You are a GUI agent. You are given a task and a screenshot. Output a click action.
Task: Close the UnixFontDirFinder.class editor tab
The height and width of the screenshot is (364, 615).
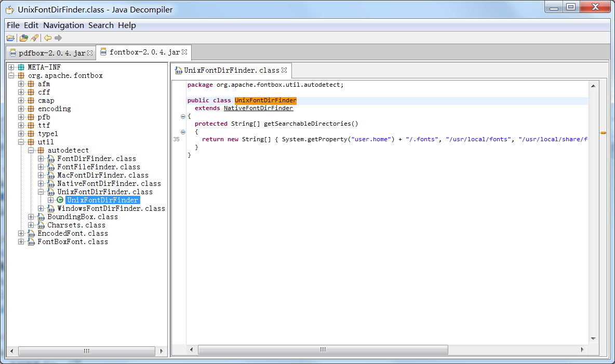pos(284,70)
